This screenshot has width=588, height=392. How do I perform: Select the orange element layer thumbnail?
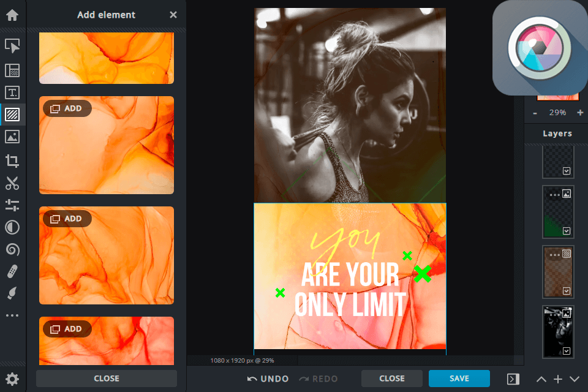click(558, 271)
